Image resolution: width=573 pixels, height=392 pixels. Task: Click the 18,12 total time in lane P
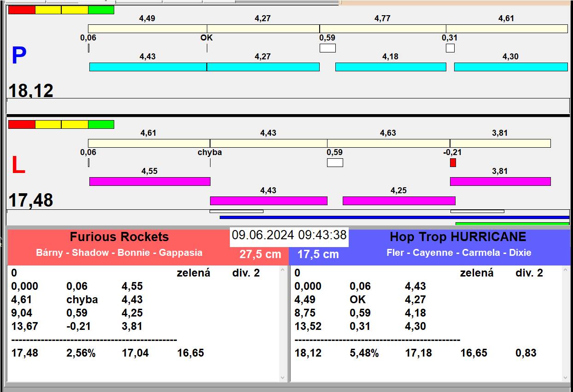click(31, 91)
